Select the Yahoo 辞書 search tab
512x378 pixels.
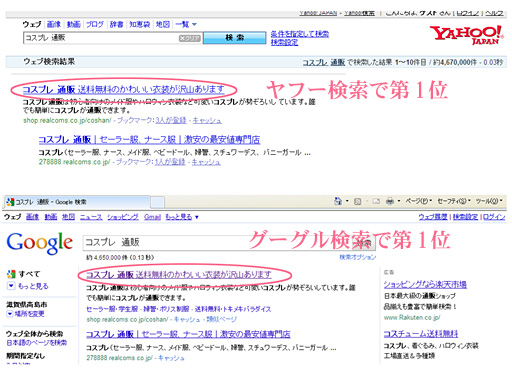117,24
